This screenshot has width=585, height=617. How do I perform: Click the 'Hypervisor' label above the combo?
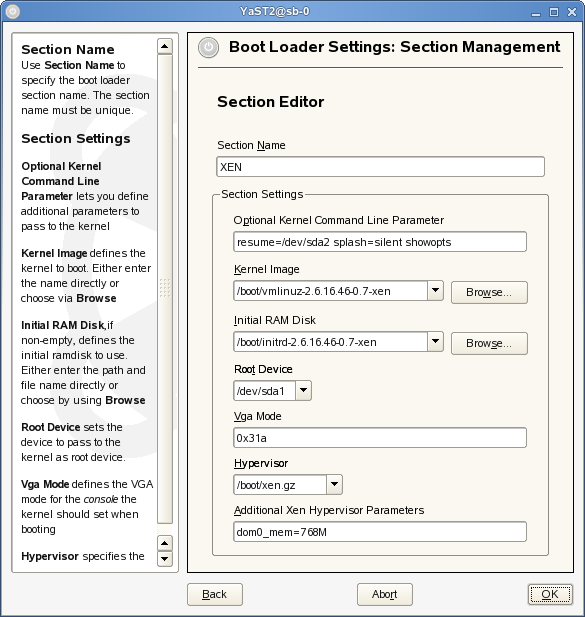[261, 463]
